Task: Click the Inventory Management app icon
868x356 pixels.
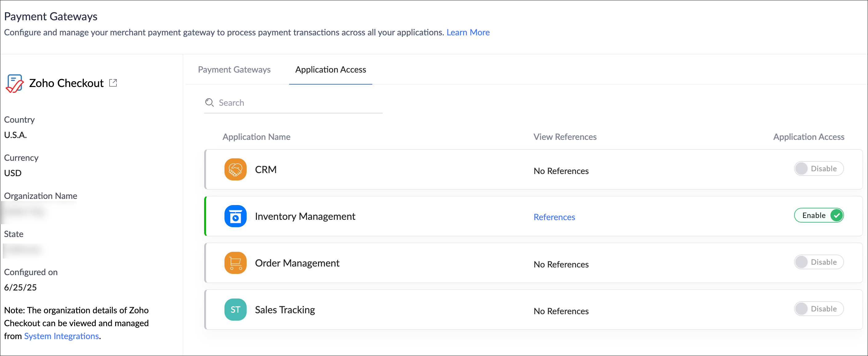Action: click(x=235, y=216)
